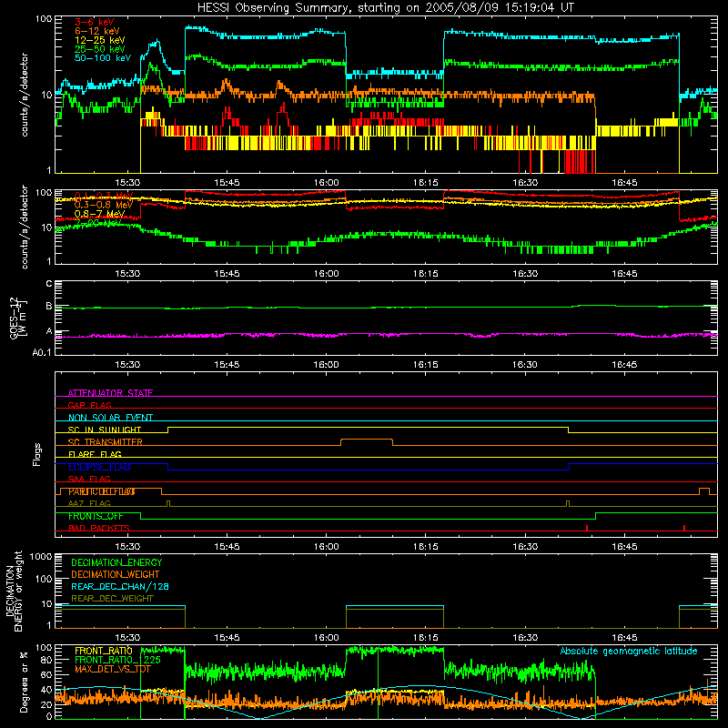
Task: Select the 50-100 keV legend label
Action: click(x=103, y=58)
